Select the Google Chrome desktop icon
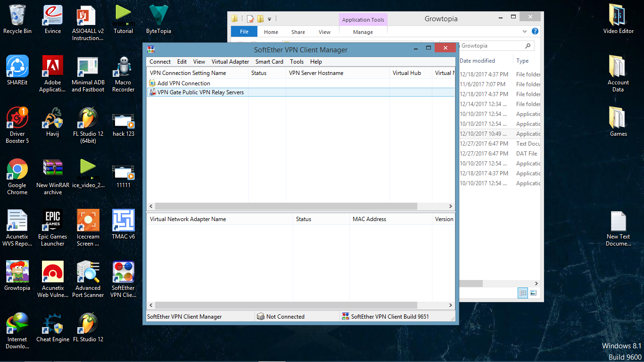Image resolution: width=644 pixels, height=362 pixels. pyautogui.click(x=17, y=177)
